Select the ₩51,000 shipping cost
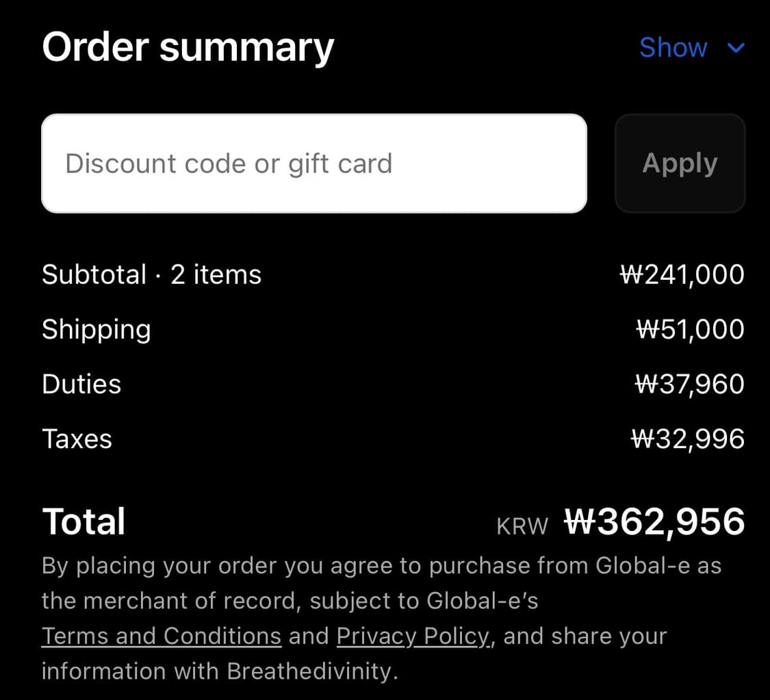770x700 pixels. click(x=690, y=330)
